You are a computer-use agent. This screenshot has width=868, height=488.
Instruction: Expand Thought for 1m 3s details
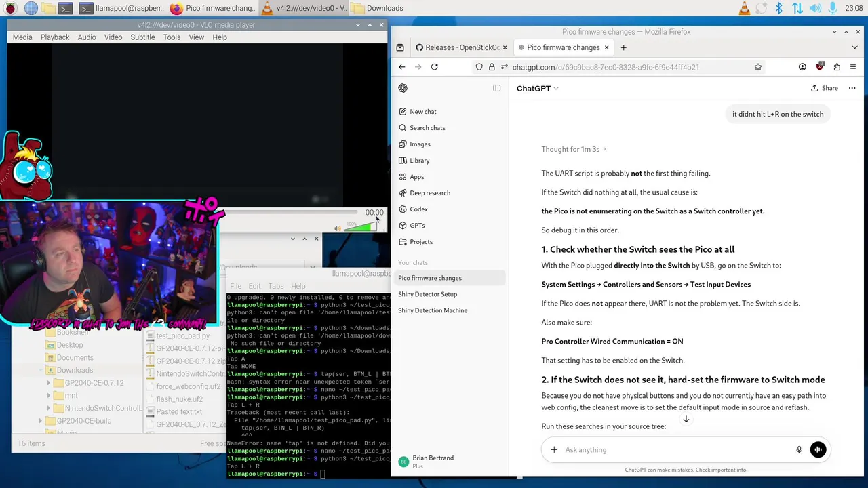[574, 149]
